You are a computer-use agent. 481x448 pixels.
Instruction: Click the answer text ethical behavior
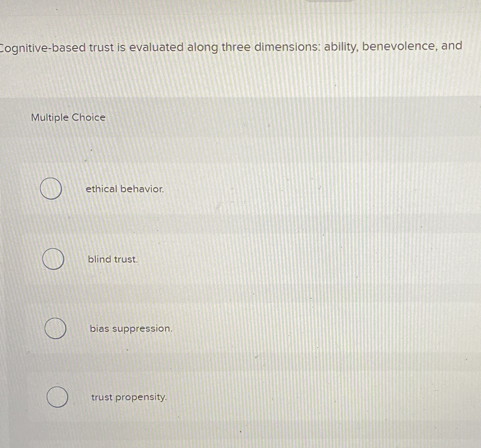(x=124, y=189)
